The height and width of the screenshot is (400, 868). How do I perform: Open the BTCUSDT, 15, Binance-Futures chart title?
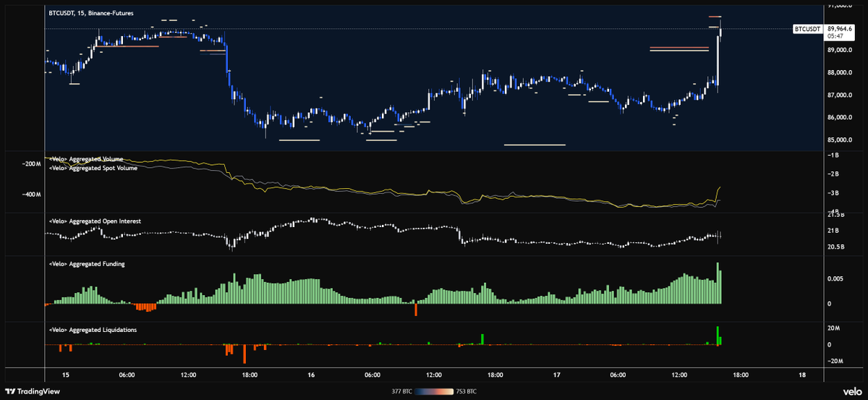coord(90,13)
